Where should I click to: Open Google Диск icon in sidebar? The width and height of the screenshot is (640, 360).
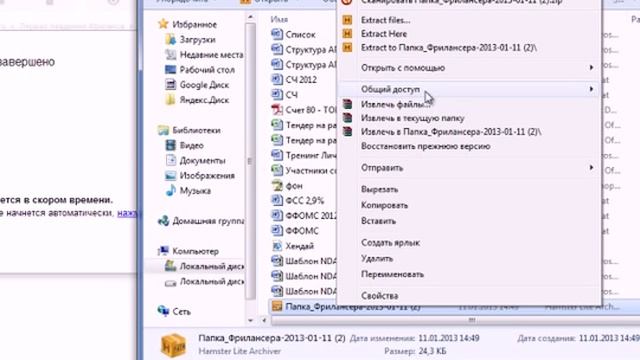170,85
